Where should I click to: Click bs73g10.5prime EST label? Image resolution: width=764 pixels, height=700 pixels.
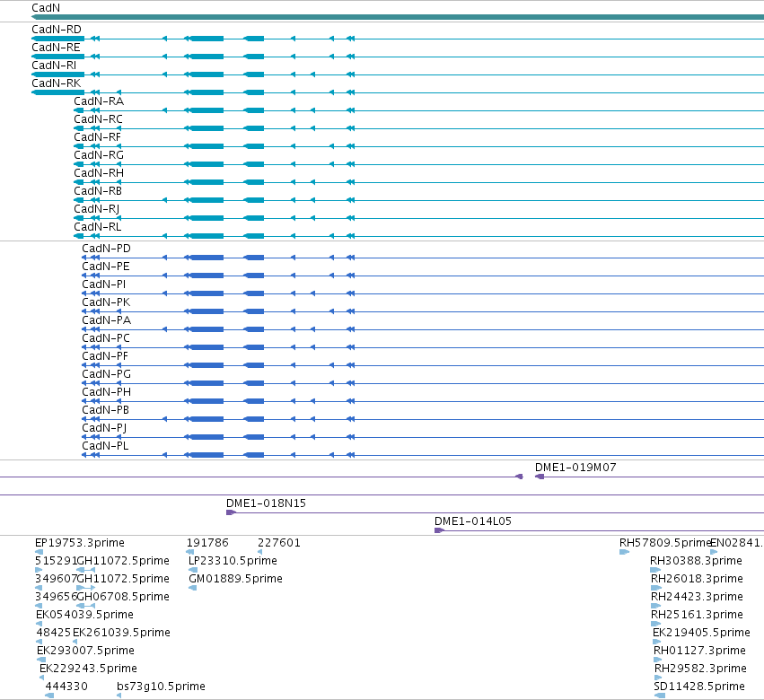pos(162,687)
